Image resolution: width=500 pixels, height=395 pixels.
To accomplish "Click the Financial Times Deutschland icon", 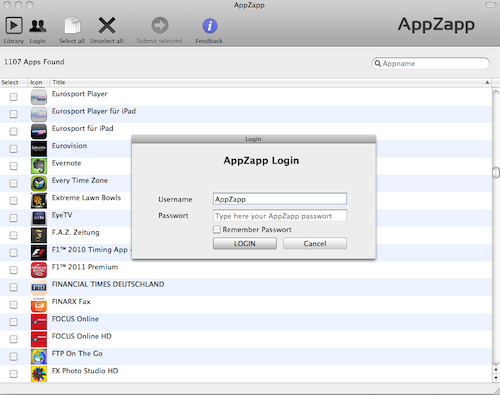I will pos(39,287).
